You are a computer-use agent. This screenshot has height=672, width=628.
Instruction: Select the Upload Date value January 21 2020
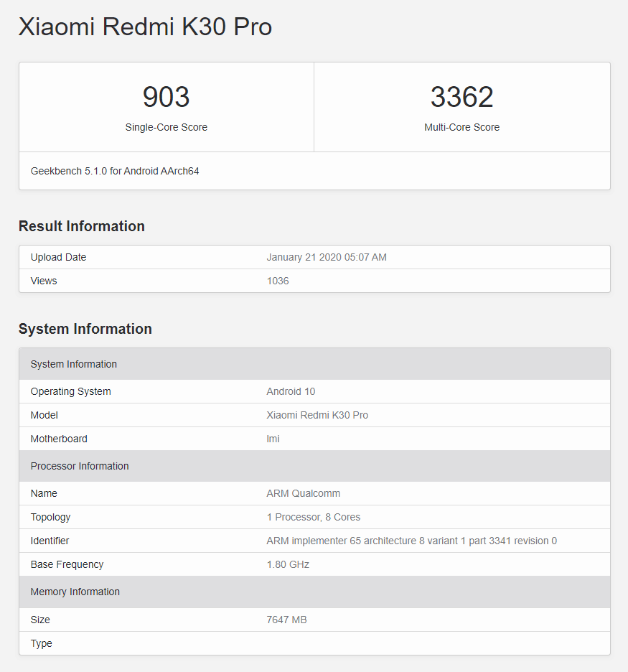click(x=327, y=257)
